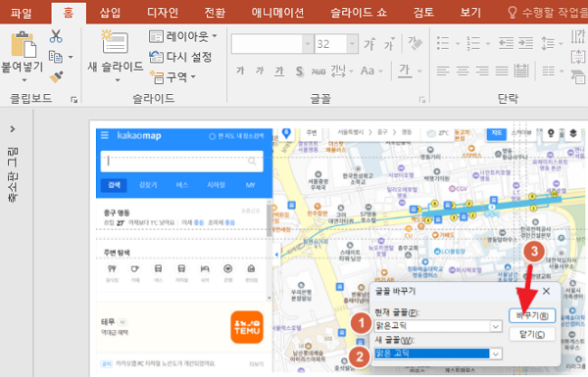
Task: Justify paragraph text
Action: 502,71
